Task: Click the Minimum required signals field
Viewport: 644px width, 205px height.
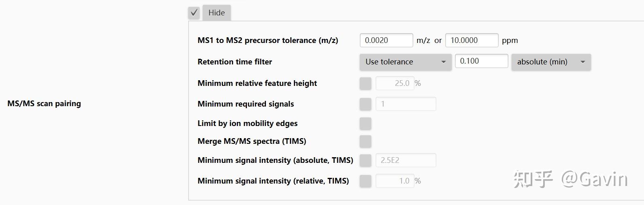Action: pos(406,104)
